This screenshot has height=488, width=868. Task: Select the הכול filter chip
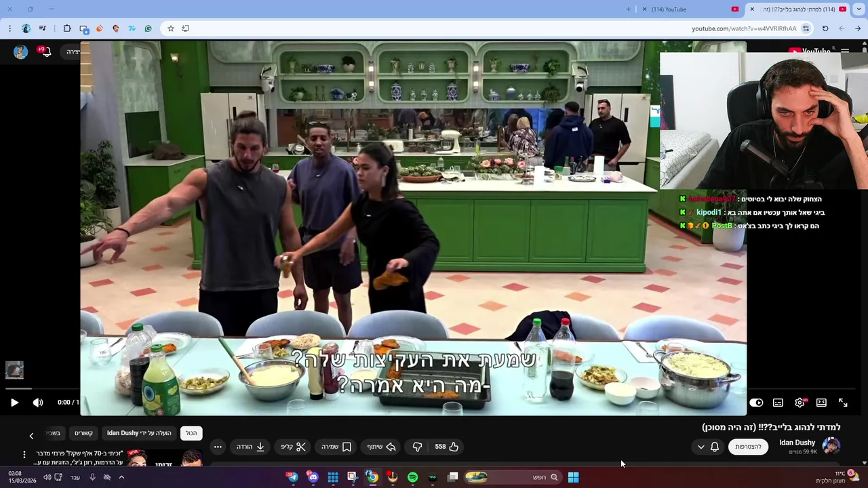pyautogui.click(x=191, y=433)
